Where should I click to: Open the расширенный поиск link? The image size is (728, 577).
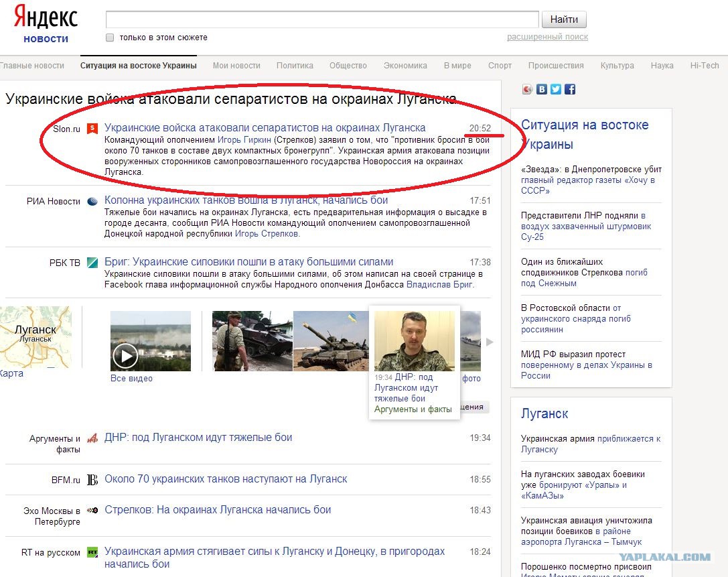pyautogui.click(x=547, y=37)
